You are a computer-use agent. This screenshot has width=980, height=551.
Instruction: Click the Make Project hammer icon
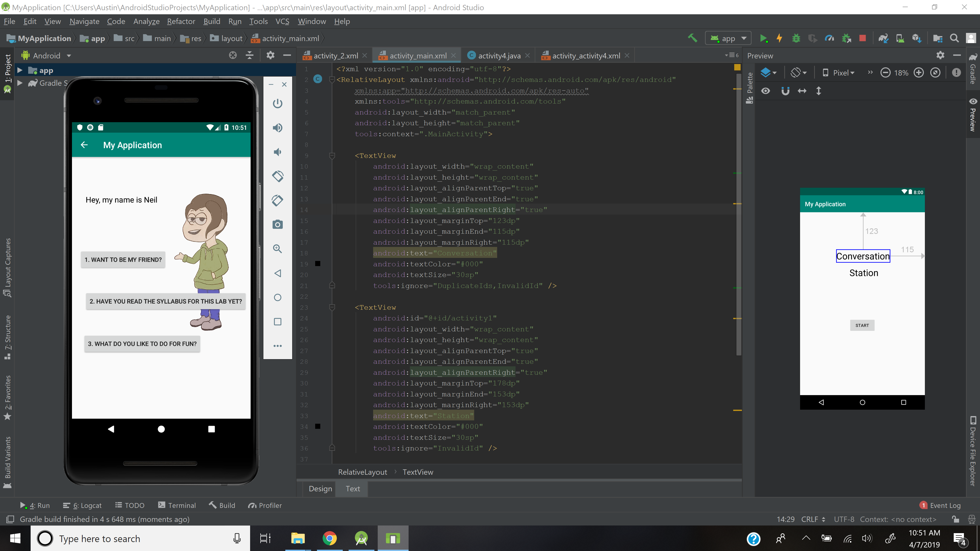click(x=692, y=38)
